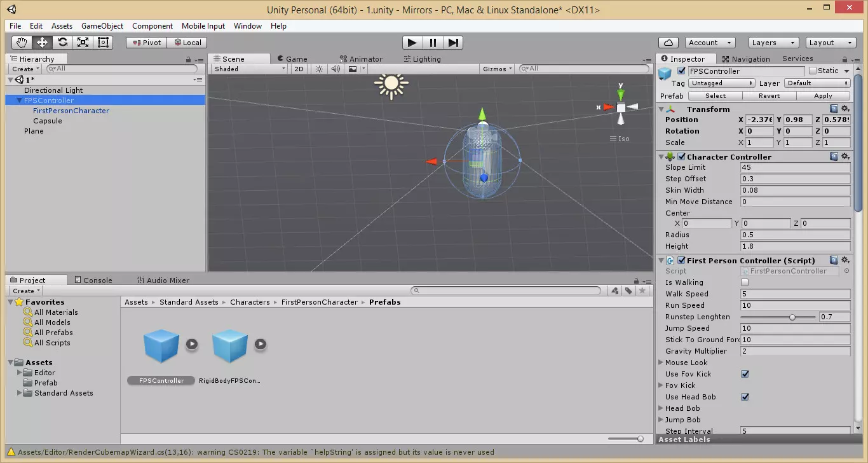Uncheck Use Fov Kick
Screen dimensions: 868x463
click(x=745, y=374)
